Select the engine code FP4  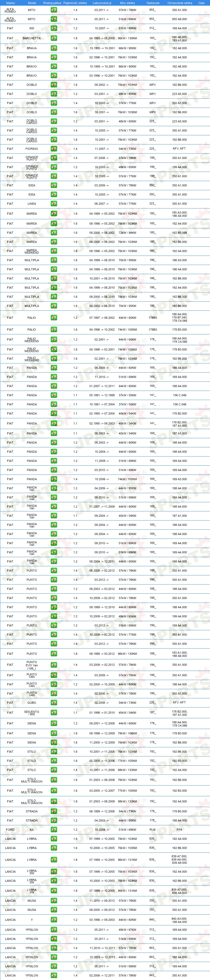coord(179,830)
